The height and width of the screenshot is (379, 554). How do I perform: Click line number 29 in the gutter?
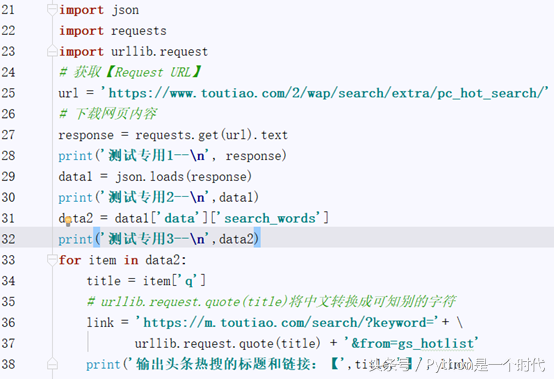click(8, 177)
